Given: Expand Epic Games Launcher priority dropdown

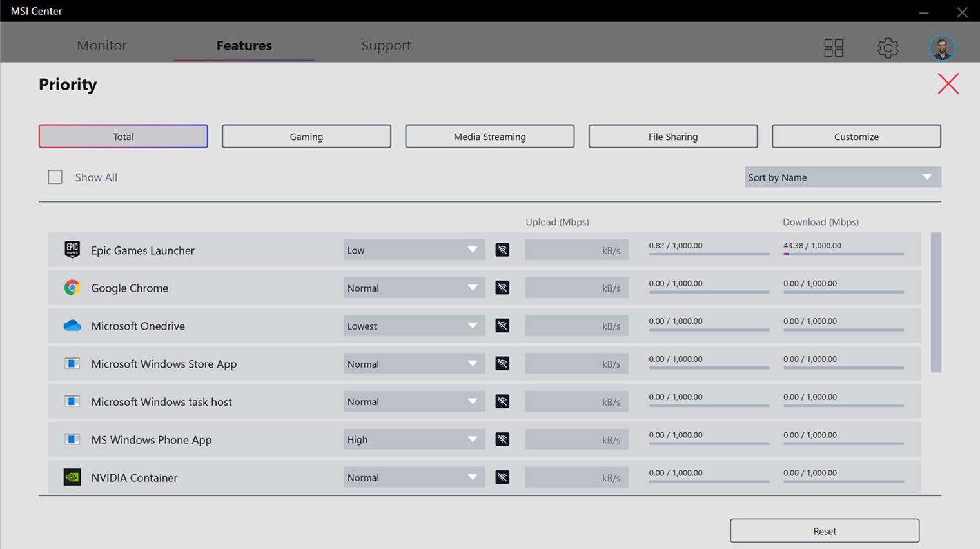Looking at the screenshot, I should [x=413, y=250].
